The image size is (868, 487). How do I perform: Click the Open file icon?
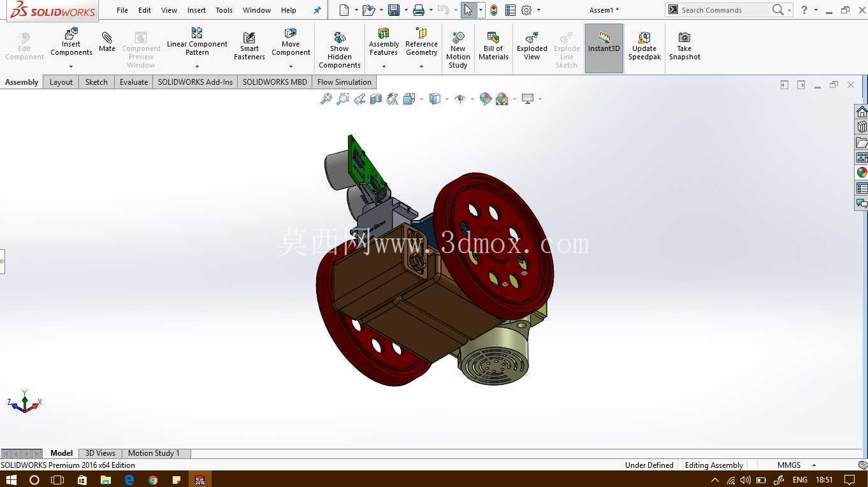(368, 10)
